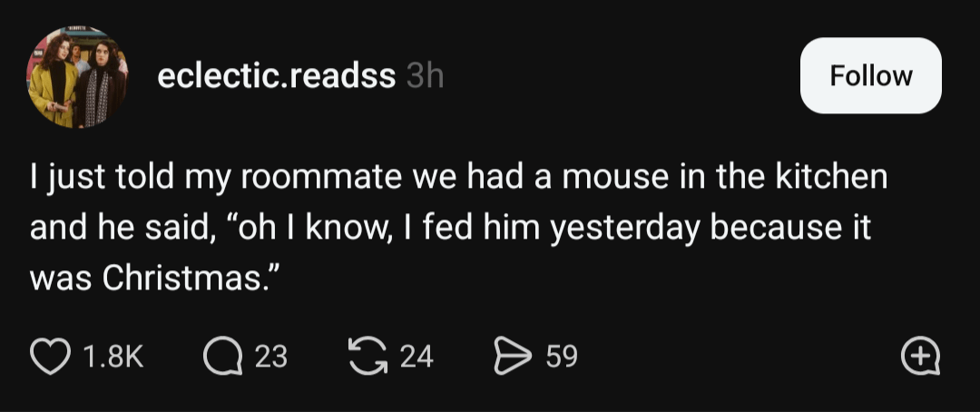Share the post with the paper plane icon
The height and width of the screenshot is (412, 980).
pos(513,356)
